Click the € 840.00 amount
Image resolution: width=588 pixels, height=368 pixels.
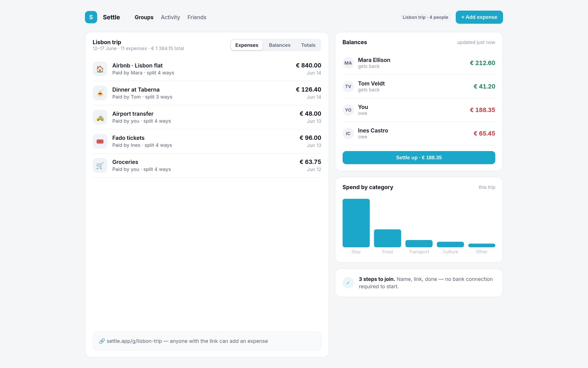coord(308,66)
